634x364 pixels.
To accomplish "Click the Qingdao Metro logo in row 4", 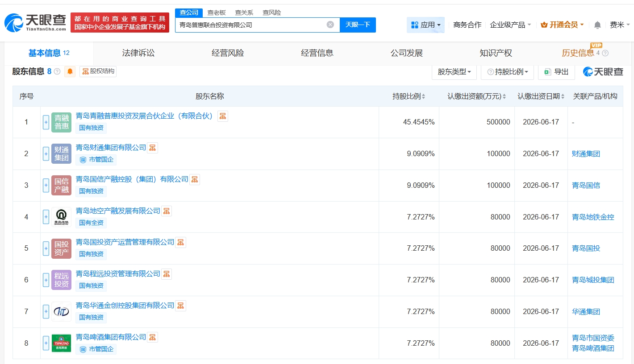I will [61, 217].
